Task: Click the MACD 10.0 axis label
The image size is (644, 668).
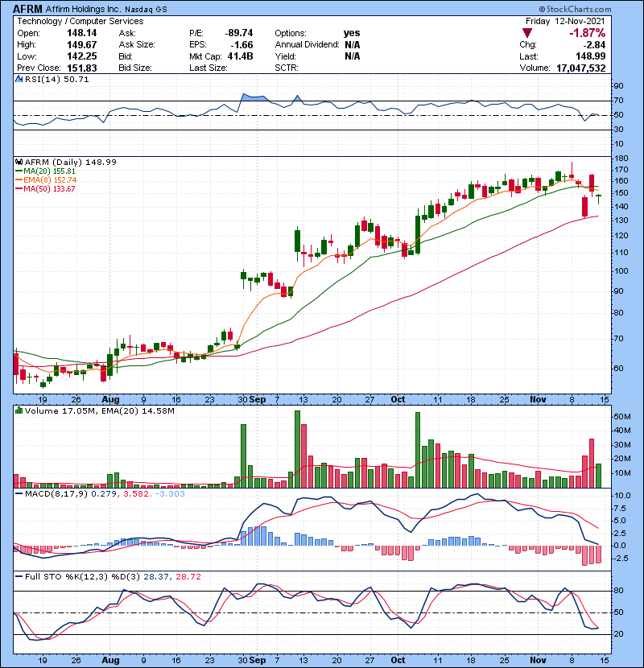Action: point(622,496)
